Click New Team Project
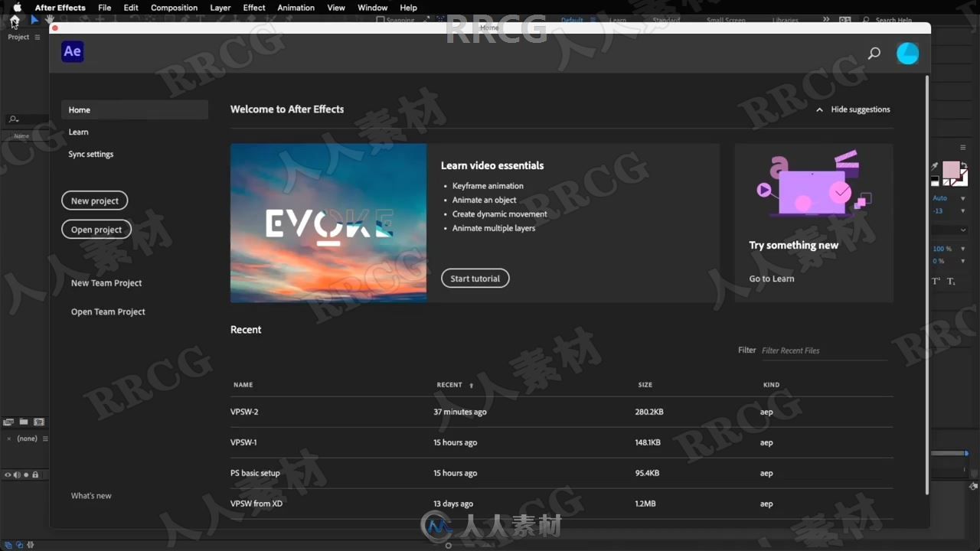 (106, 283)
